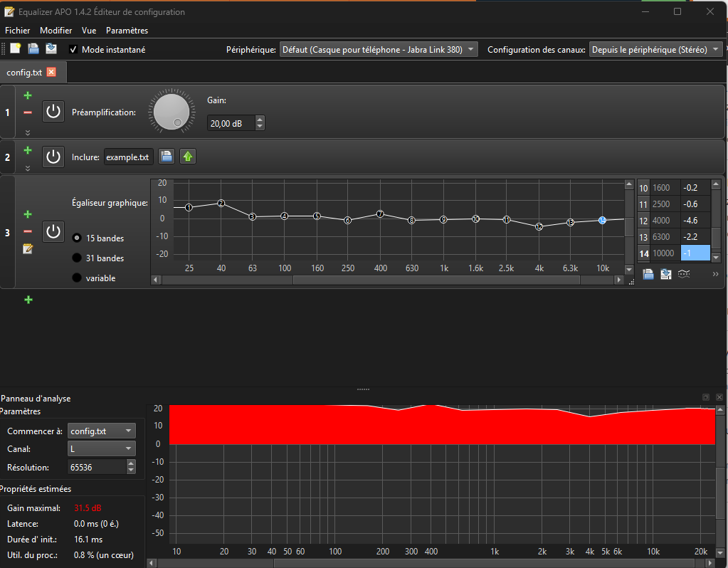The width and height of the screenshot is (728, 568).
Task: Open the Configuration des canaux dropdown
Action: coord(655,50)
